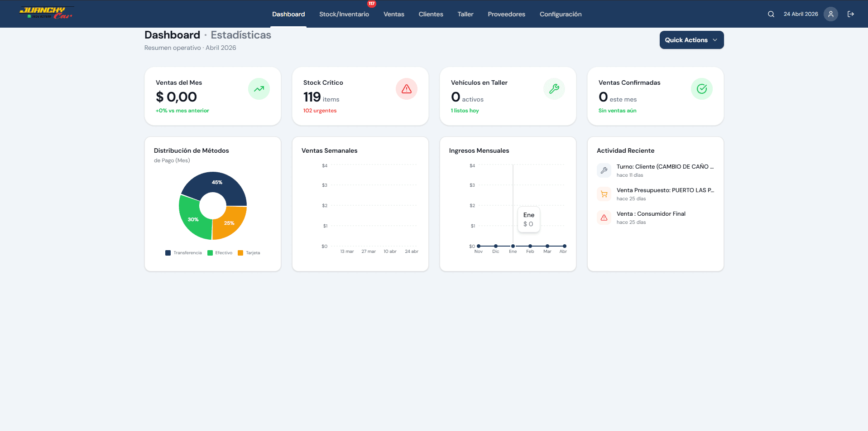
Task: Open the Proveedores tab
Action: tap(507, 14)
